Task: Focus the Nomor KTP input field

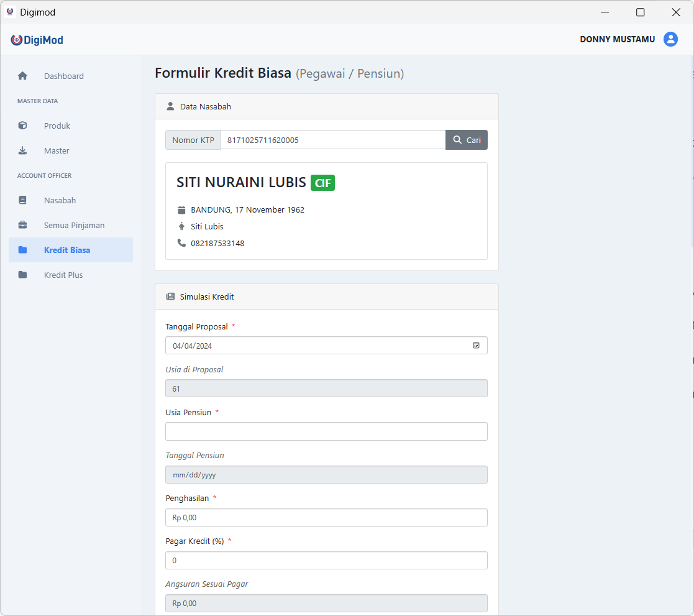Action: point(332,140)
